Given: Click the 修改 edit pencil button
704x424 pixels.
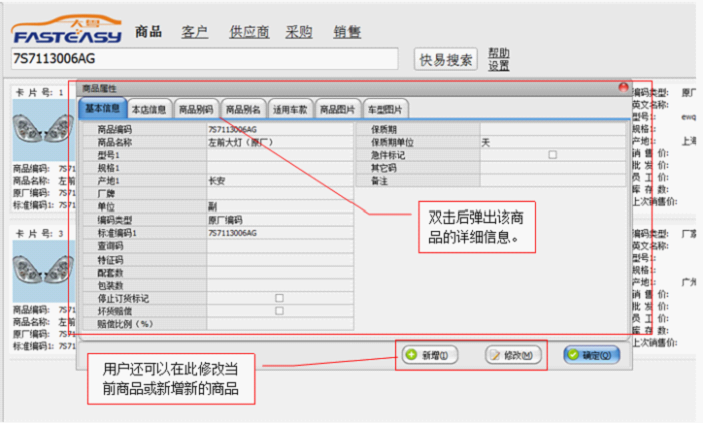Looking at the screenshot, I should coord(513,355).
